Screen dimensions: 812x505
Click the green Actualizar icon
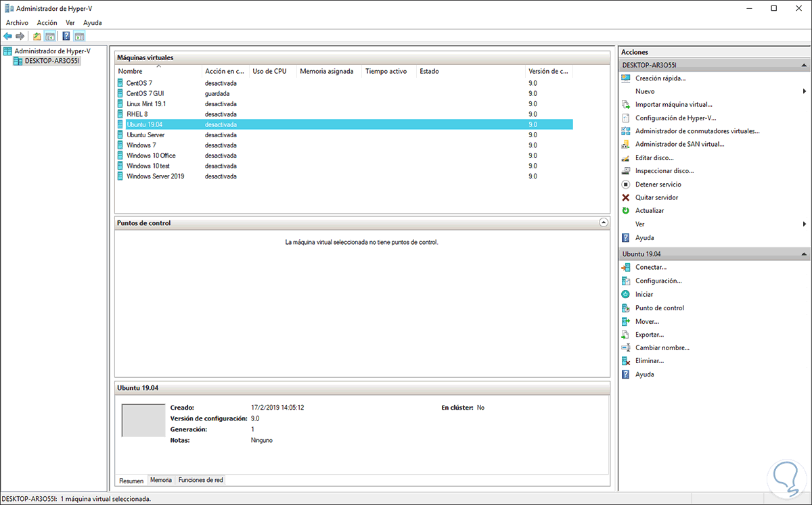pos(626,210)
